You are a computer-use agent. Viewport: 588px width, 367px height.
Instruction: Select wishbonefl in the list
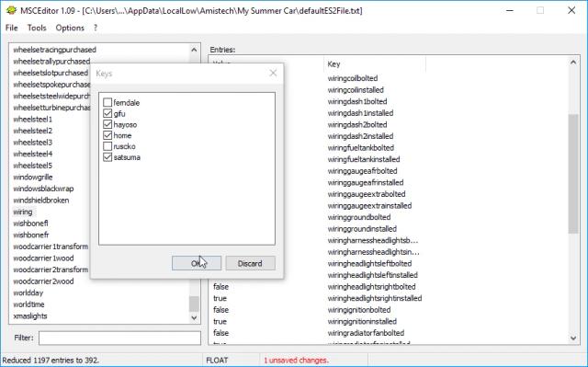click(30, 224)
